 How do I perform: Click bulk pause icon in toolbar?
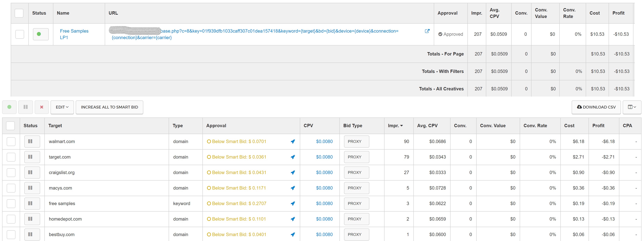pyautogui.click(x=26, y=107)
